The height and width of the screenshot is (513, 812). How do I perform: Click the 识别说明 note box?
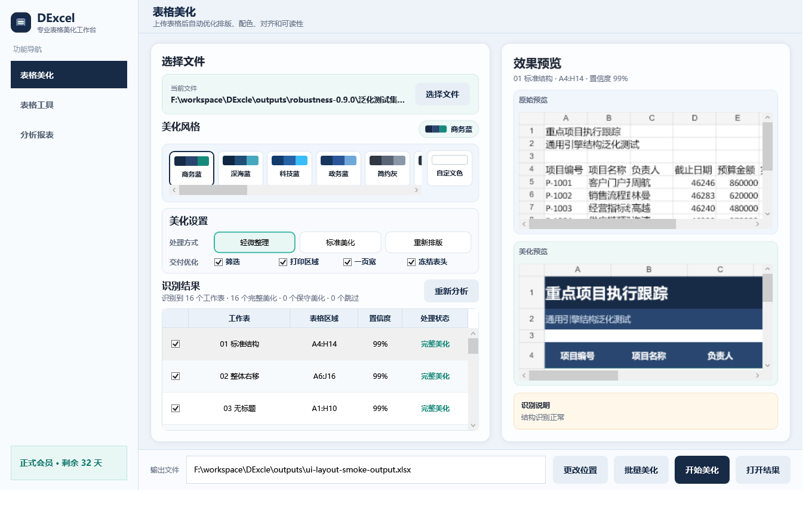[x=645, y=411]
